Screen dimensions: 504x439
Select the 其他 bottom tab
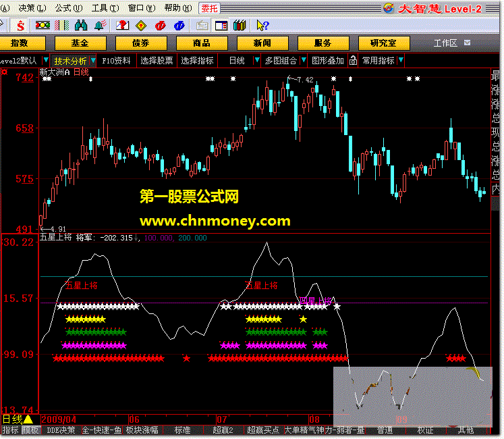(x=466, y=430)
